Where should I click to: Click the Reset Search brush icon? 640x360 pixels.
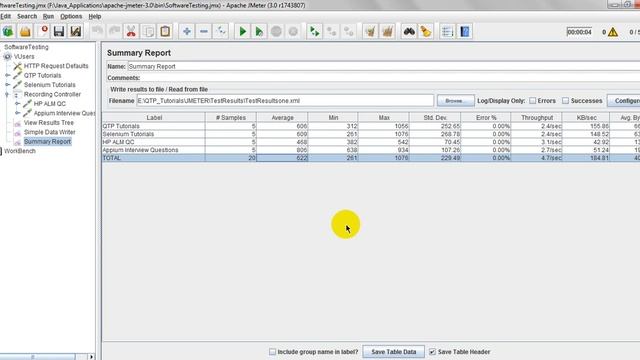click(x=426, y=31)
